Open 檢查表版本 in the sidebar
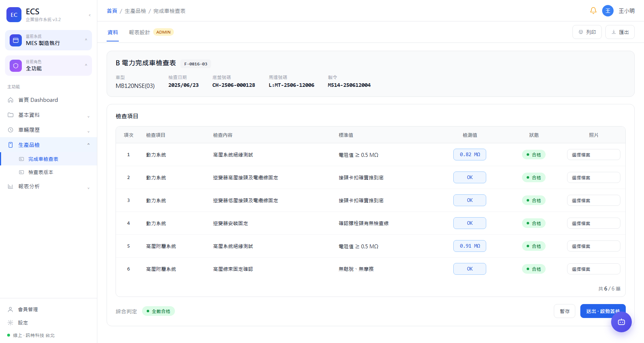This screenshot has height=343, width=644. [48, 172]
